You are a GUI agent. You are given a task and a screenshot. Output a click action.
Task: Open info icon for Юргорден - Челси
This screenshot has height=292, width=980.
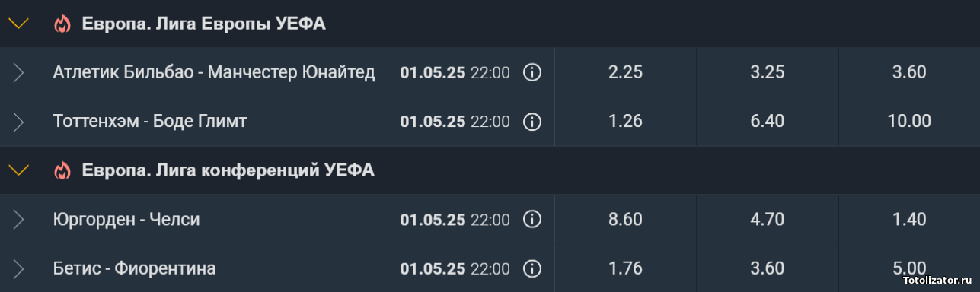point(532,220)
